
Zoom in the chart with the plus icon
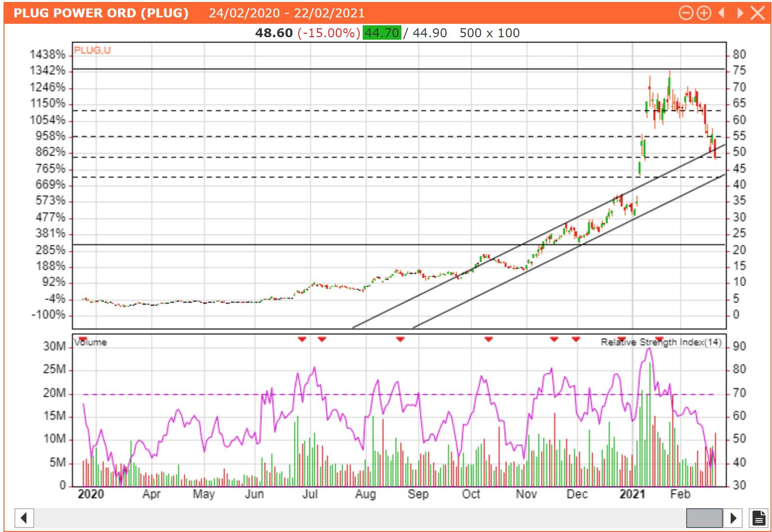point(704,13)
